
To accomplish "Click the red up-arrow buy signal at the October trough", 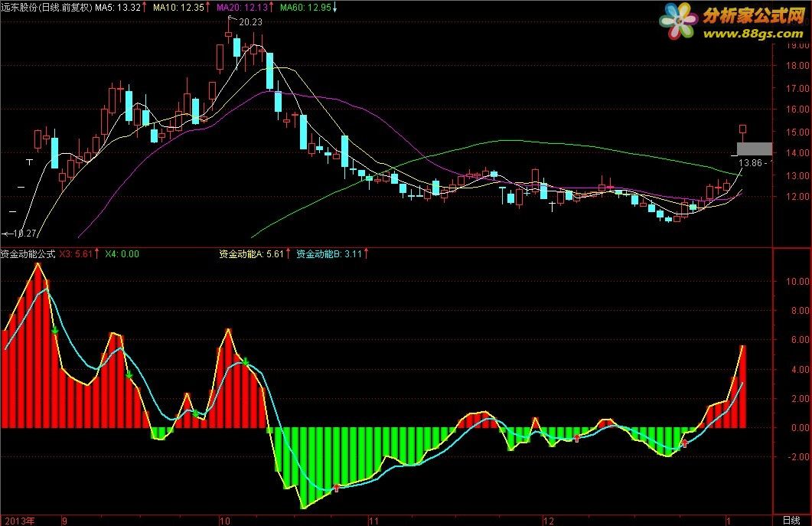I will (x=337, y=488).
